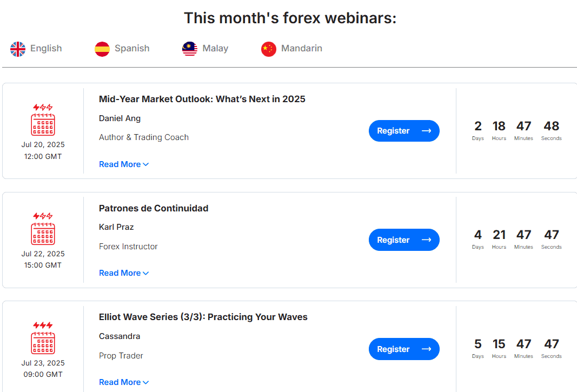The height and width of the screenshot is (392, 577).
Task: Click the Spanish flag icon
Action: tap(102, 48)
